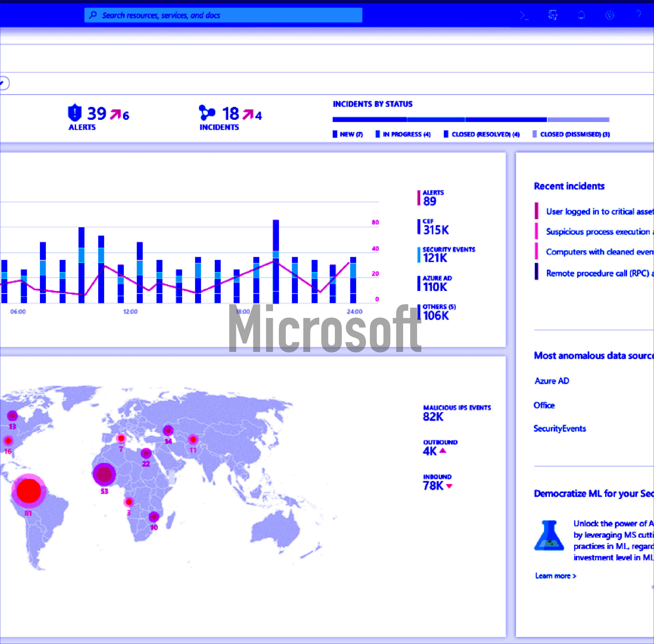Click the Recent incidents heading

point(569,186)
